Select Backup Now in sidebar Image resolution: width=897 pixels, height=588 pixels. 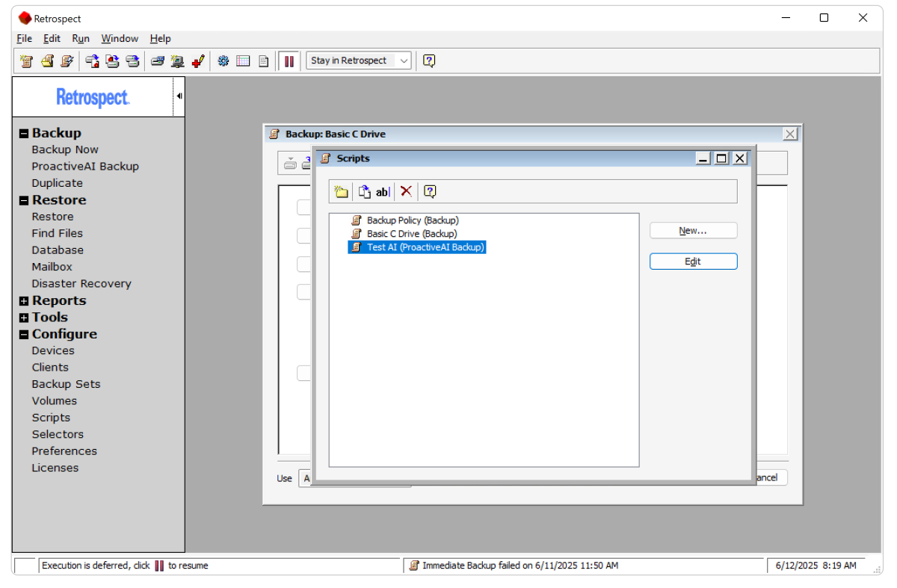point(65,150)
